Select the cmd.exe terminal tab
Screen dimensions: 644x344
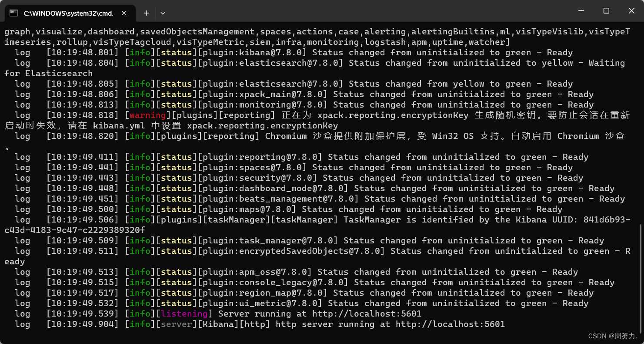tap(69, 13)
